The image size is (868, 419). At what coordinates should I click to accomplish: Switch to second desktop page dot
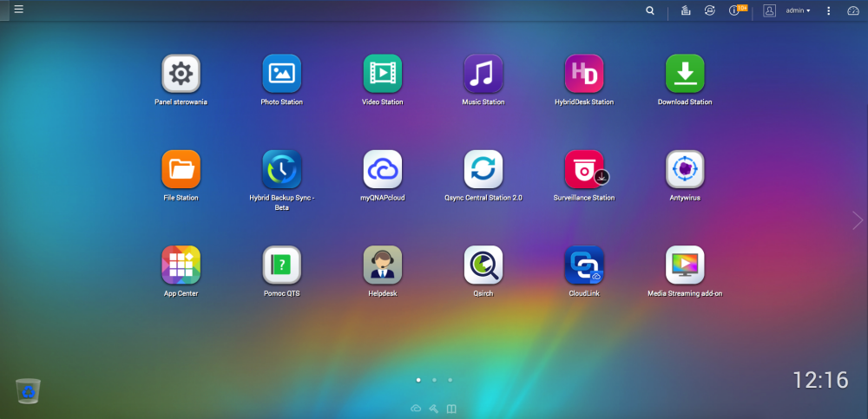pyautogui.click(x=434, y=380)
